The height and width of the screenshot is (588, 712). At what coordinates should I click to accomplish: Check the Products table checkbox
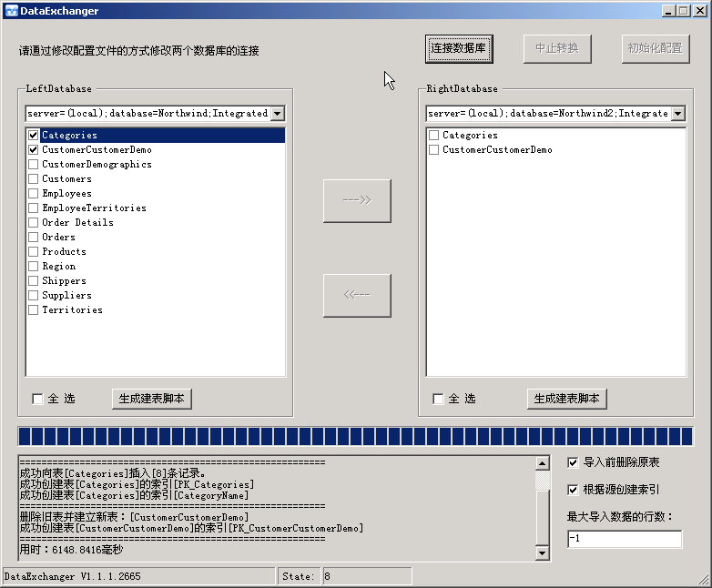(33, 251)
